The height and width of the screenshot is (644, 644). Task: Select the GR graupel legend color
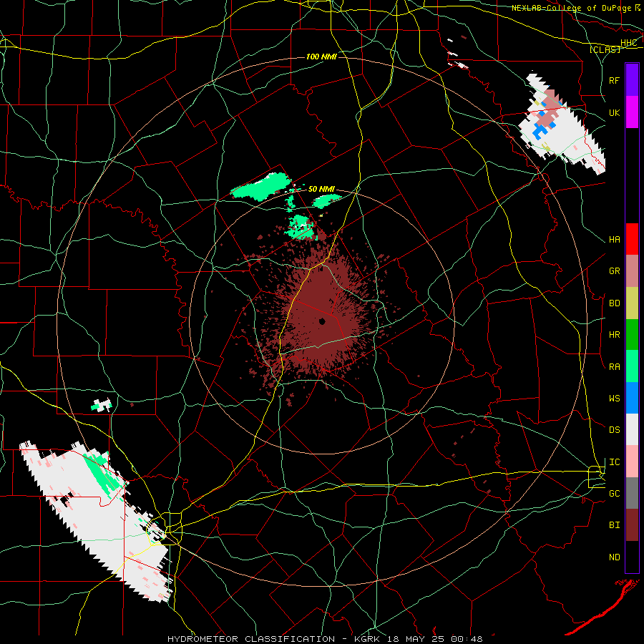coord(632,270)
